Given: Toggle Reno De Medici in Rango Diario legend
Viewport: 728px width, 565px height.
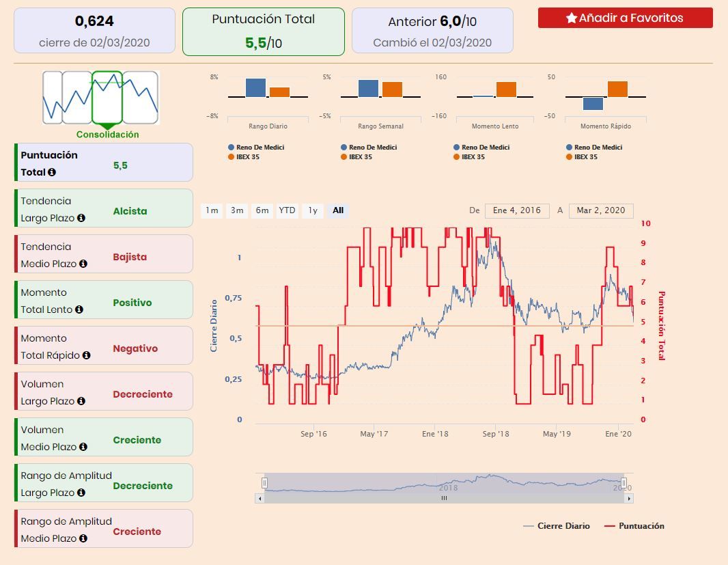Looking at the screenshot, I should click(256, 148).
